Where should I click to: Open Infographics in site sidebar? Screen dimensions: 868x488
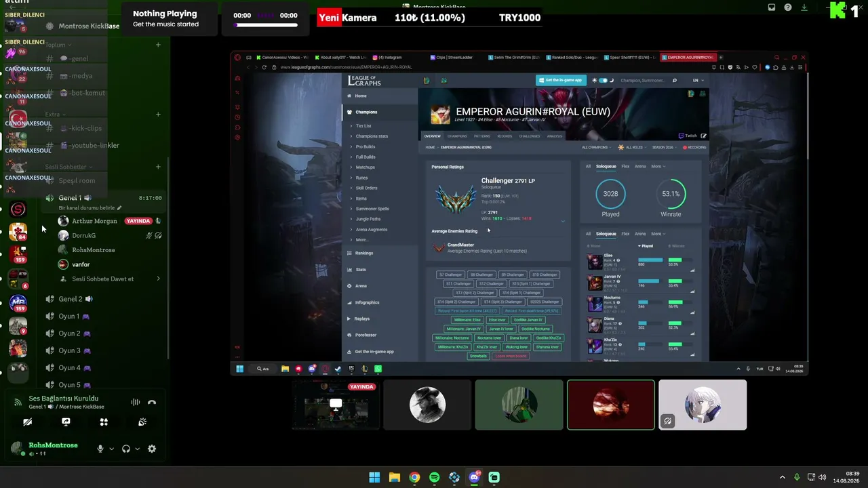(x=380, y=302)
